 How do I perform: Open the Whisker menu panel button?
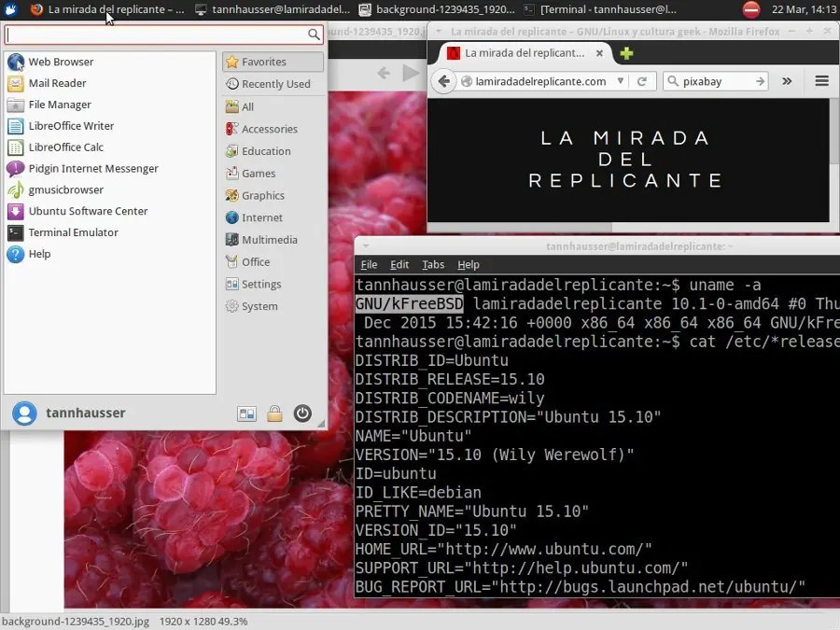pyautogui.click(x=10, y=9)
